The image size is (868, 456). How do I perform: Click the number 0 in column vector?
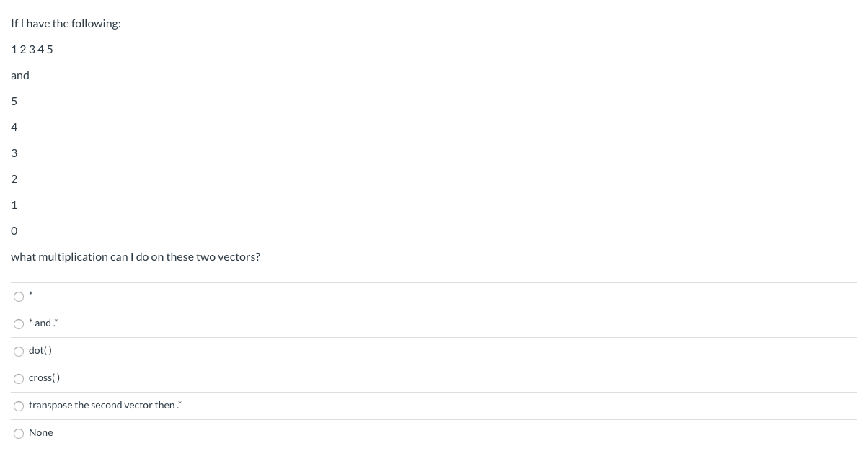[x=14, y=231]
